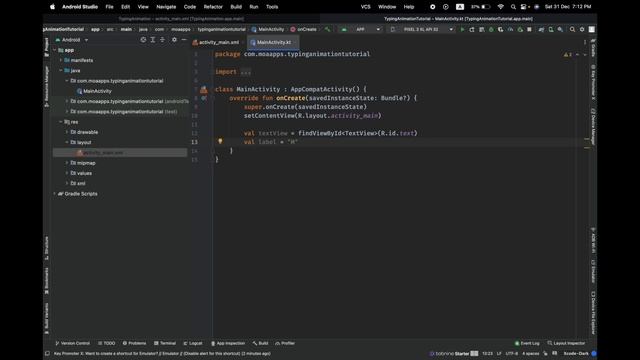Select MainActivity in the project tree
This screenshot has height=360, width=640.
point(94,91)
